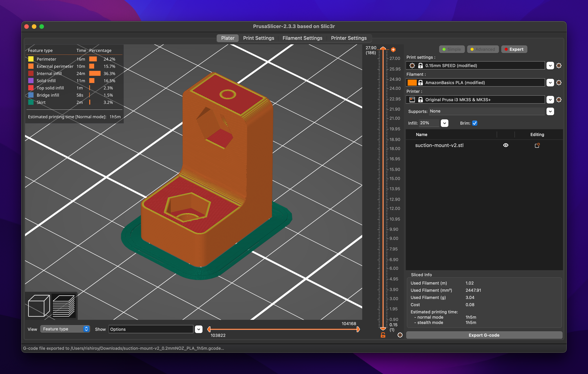Screen dimensions: 588x374
Task: Switch to 3D editor view cube icon
Action: pyautogui.click(x=39, y=305)
